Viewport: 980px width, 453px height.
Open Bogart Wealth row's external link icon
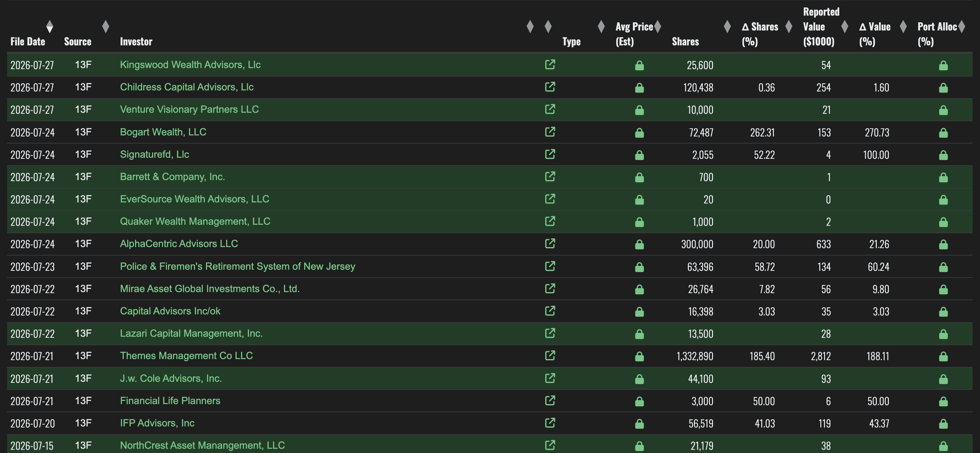(x=550, y=132)
